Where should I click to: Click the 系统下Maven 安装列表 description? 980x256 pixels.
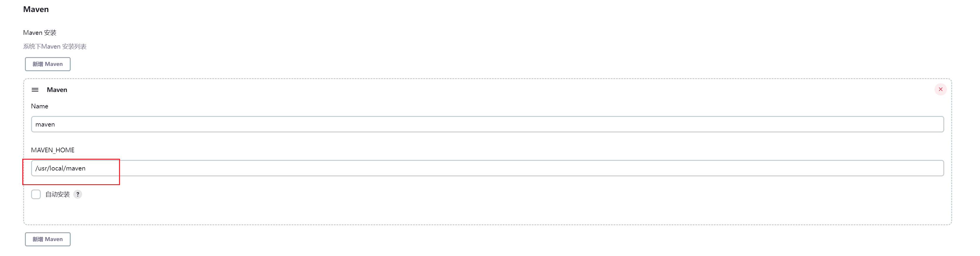[55, 46]
